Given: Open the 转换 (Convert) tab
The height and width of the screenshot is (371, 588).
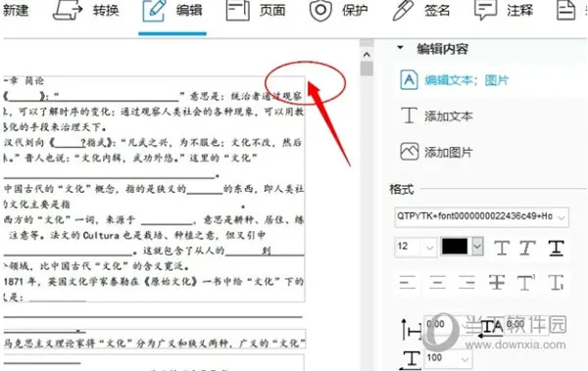Looking at the screenshot, I should [x=106, y=11].
